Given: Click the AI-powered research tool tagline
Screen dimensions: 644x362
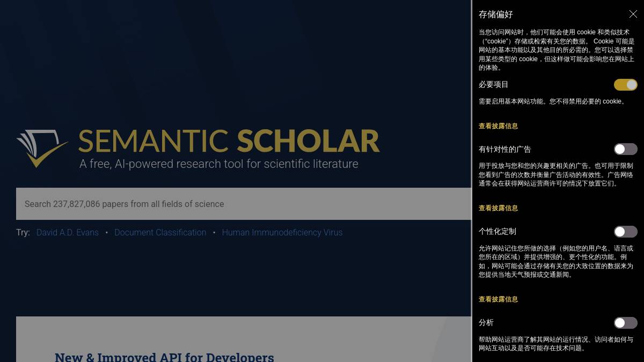Looking at the screenshot, I should (x=219, y=164).
